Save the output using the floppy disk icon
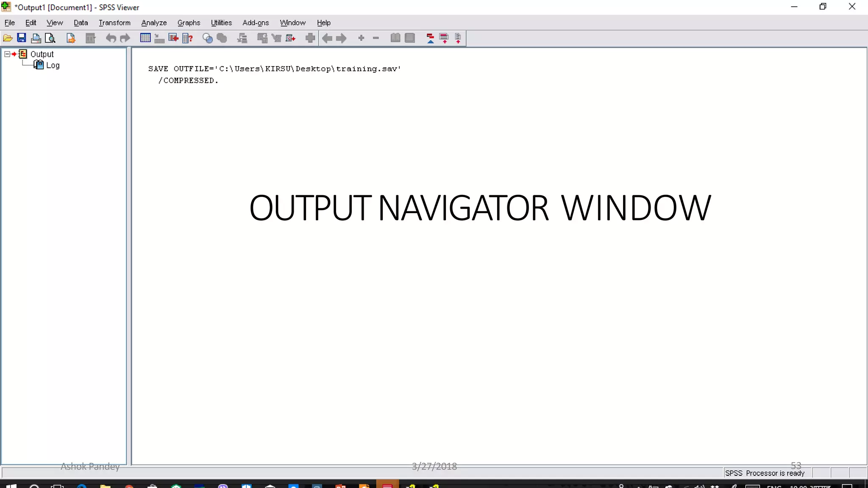 pos(22,38)
